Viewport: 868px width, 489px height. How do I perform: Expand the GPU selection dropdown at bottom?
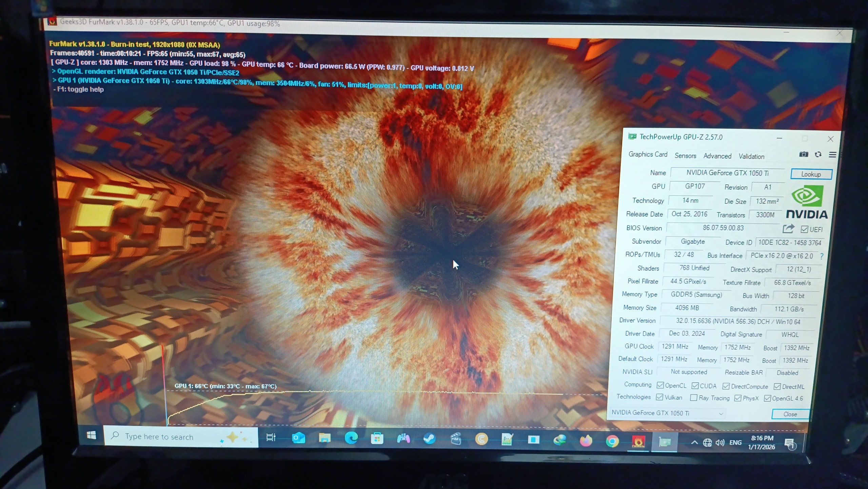pos(721,413)
